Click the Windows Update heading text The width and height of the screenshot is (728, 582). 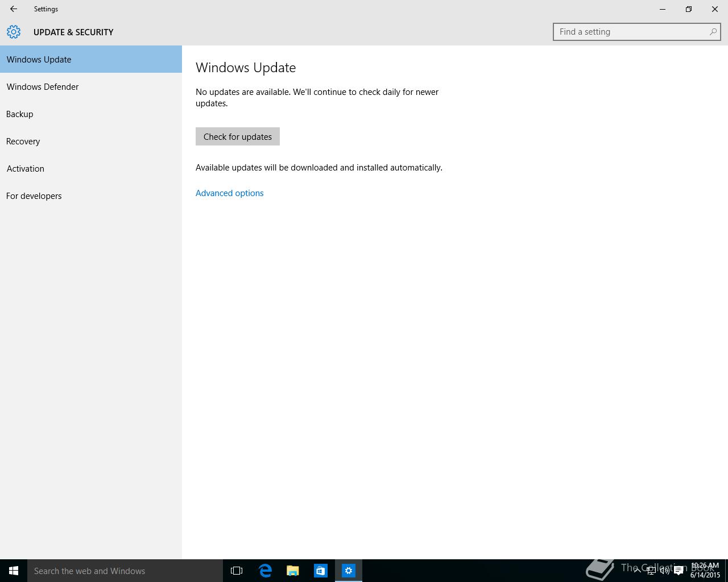click(x=246, y=68)
